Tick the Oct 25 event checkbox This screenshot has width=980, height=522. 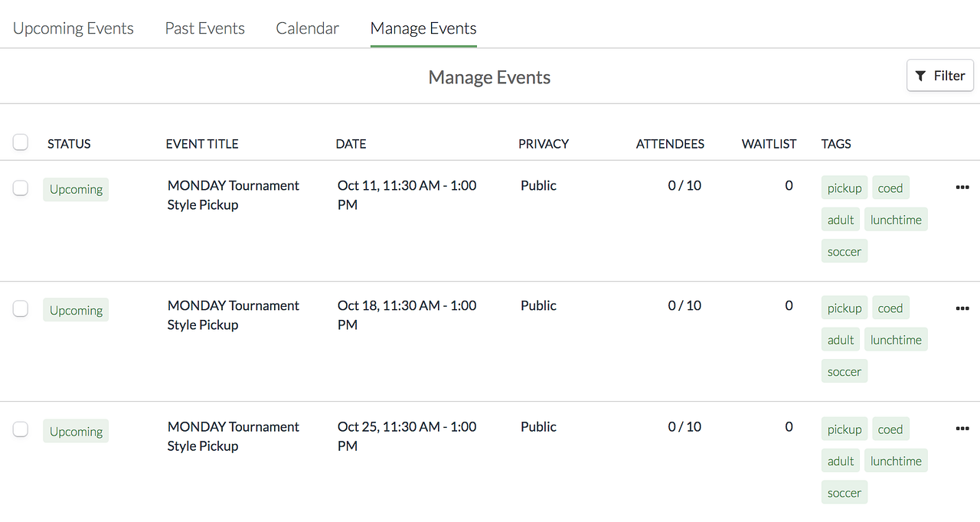point(21,429)
